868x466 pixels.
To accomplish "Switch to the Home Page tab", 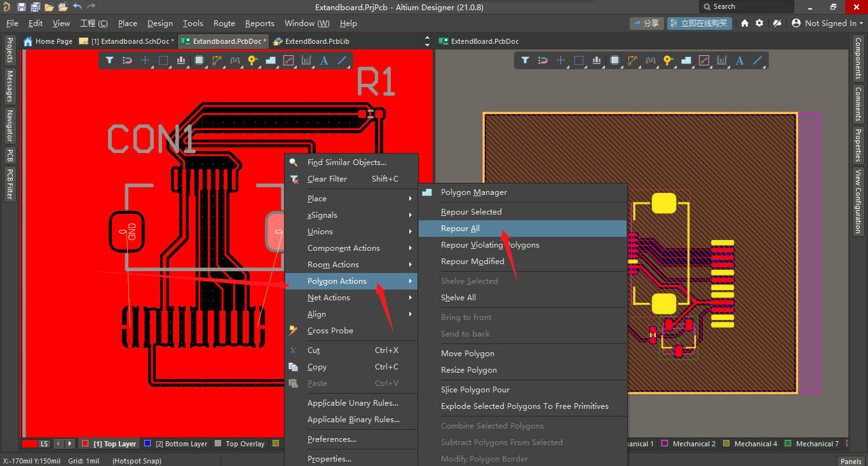I will pyautogui.click(x=48, y=41).
